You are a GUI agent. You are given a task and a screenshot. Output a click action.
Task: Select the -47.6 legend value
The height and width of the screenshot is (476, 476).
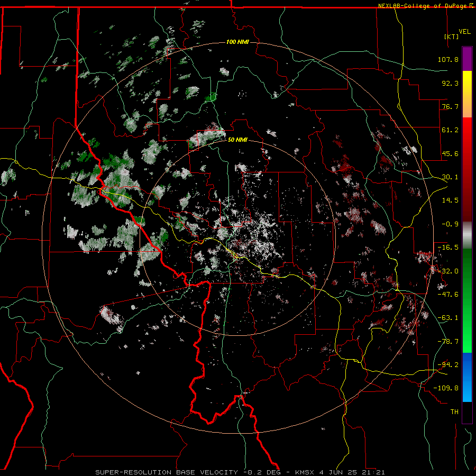click(x=448, y=295)
